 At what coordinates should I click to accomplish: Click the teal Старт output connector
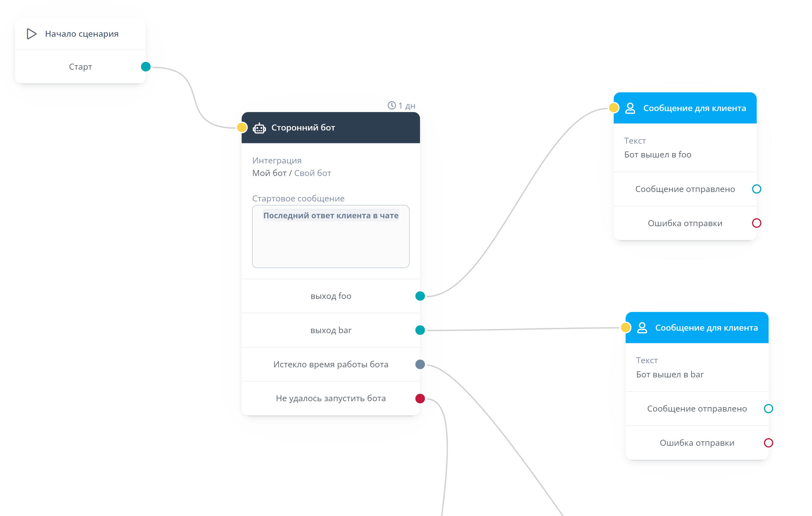tap(146, 67)
